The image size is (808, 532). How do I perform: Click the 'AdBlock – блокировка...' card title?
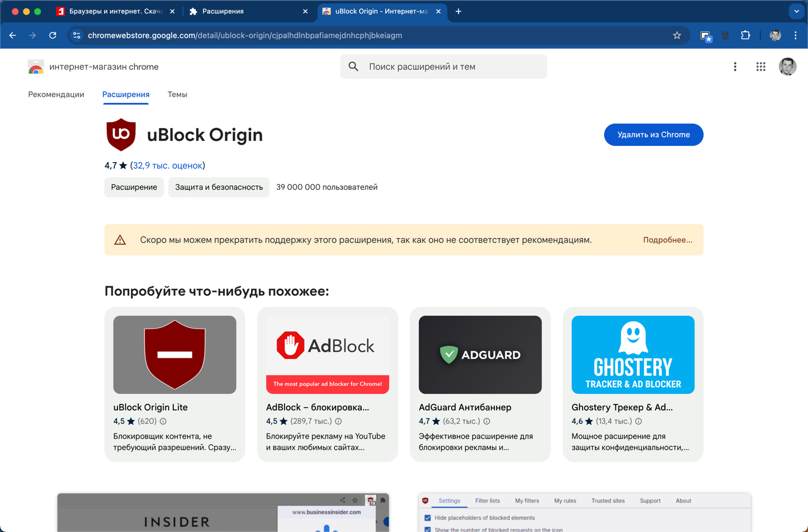[x=318, y=407]
